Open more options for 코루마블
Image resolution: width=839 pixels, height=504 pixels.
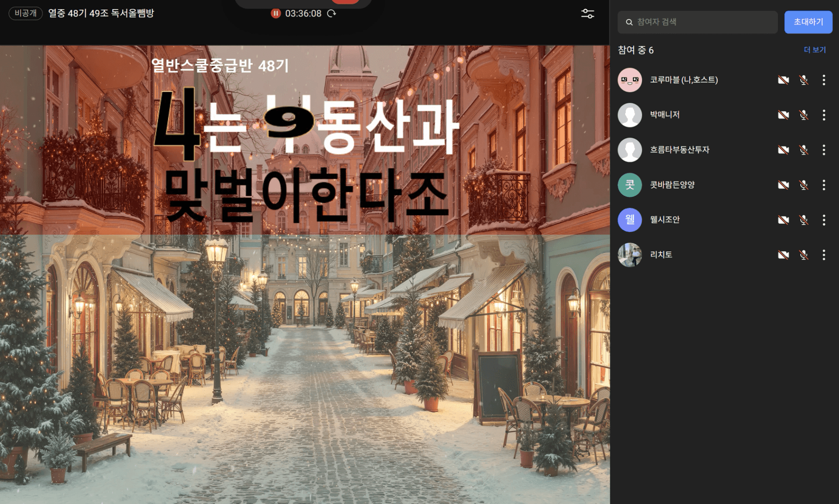[x=824, y=80]
